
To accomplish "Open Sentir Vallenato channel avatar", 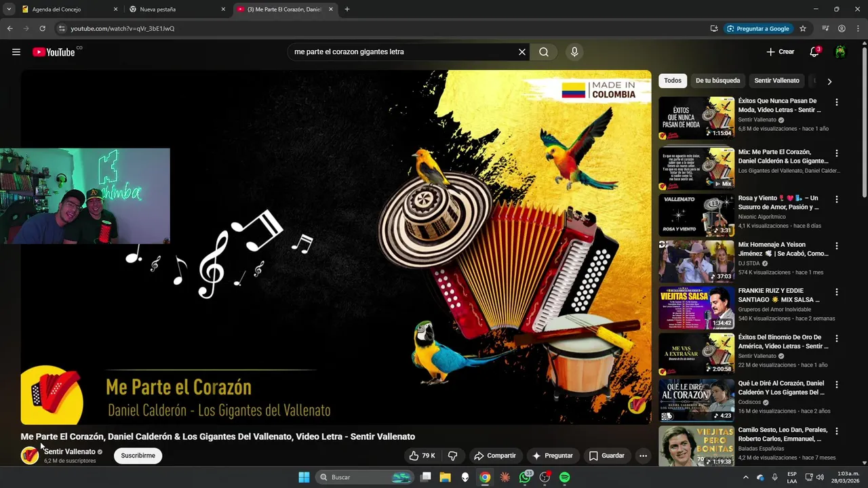I will click(x=30, y=455).
